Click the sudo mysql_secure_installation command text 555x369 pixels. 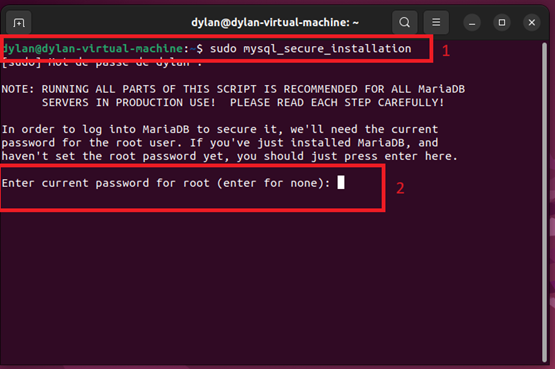[x=310, y=48]
